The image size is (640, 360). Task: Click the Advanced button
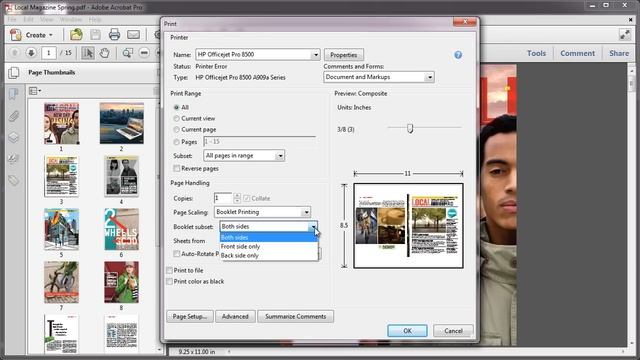click(235, 316)
